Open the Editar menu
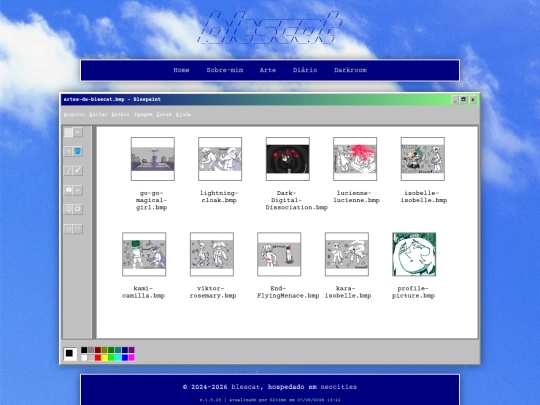 point(98,114)
